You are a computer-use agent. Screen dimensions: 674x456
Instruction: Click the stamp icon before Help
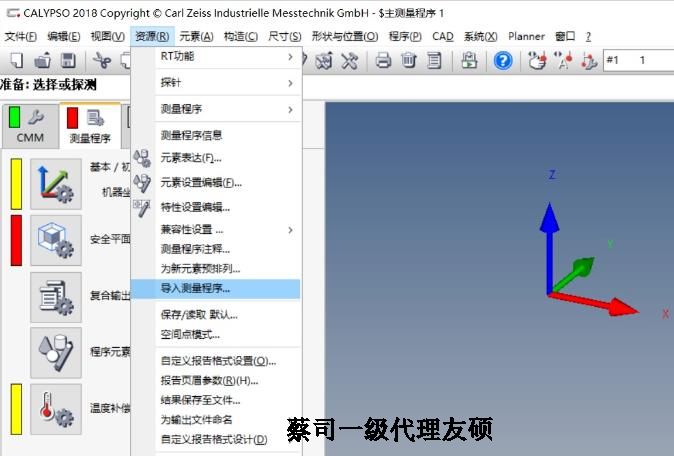[x=469, y=60]
